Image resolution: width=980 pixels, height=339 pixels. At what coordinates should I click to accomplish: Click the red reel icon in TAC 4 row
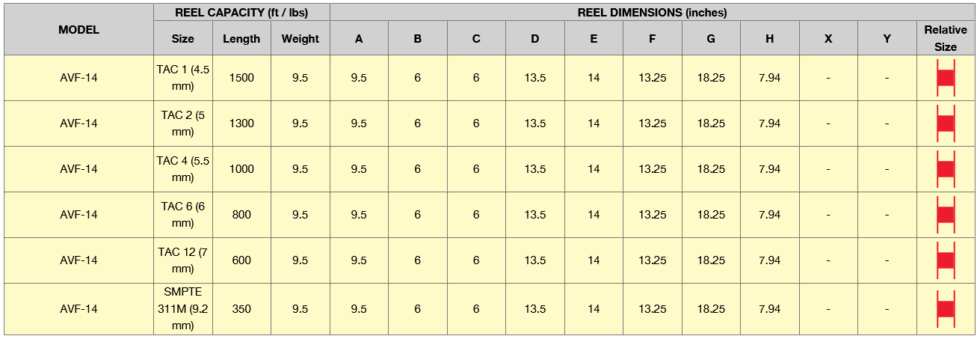point(946,169)
